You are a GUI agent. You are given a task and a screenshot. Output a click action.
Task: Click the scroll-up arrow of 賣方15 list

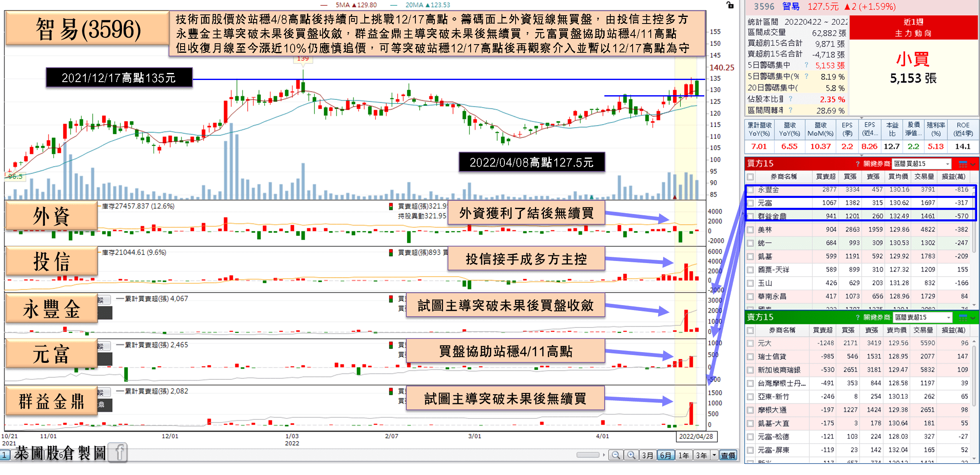pos(974,342)
